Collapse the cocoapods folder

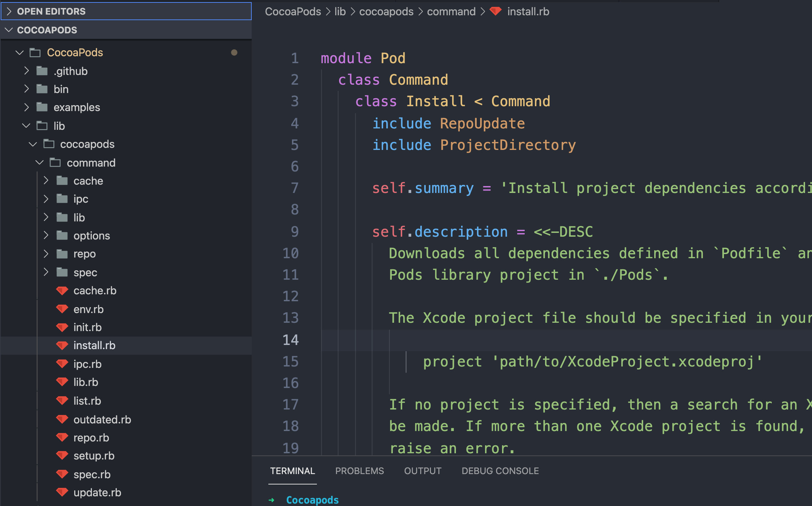pos(33,144)
